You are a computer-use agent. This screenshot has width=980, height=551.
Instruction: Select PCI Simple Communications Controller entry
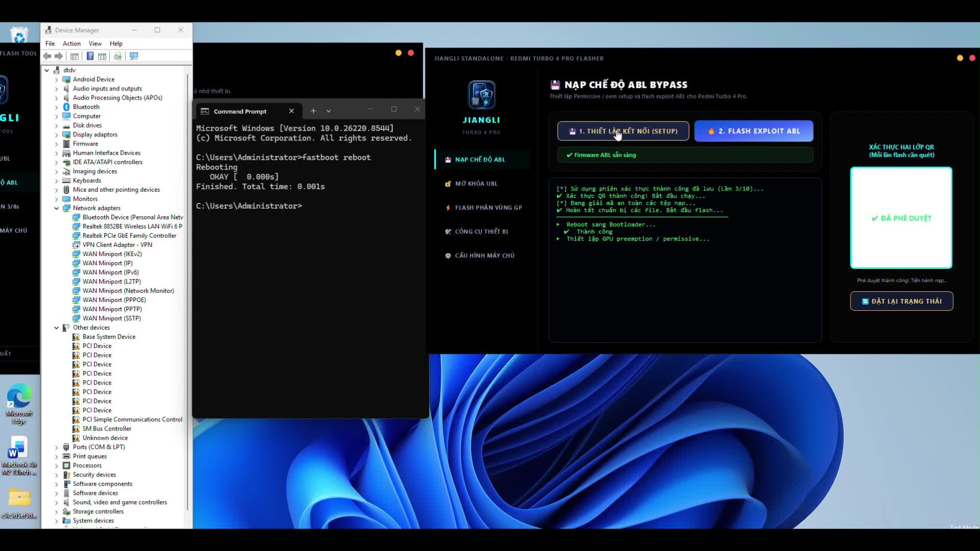click(132, 419)
